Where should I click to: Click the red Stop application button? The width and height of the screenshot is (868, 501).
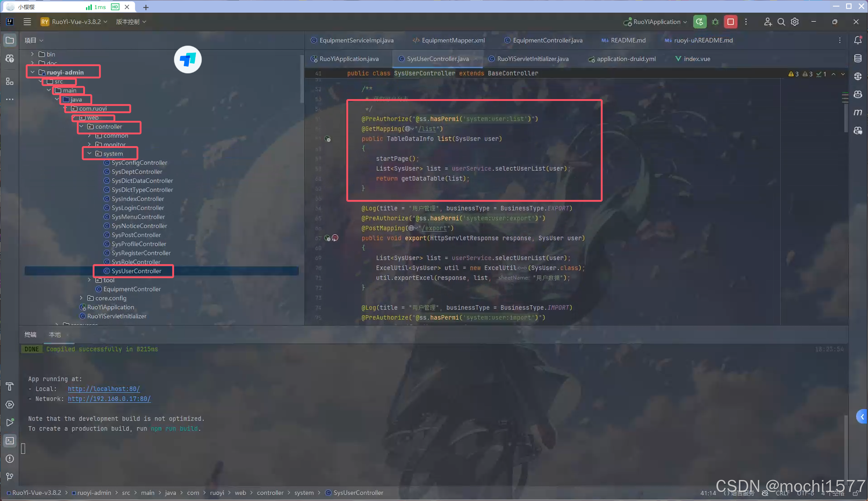point(730,22)
